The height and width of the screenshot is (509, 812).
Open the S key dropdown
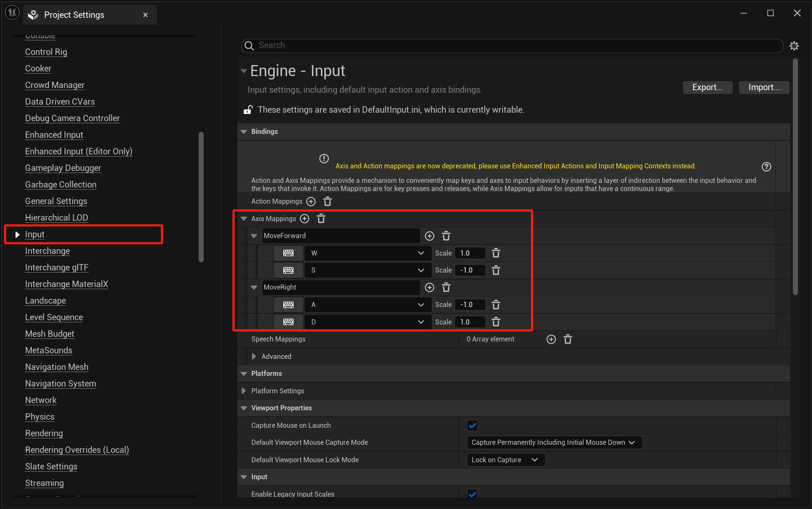coord(368,270)
